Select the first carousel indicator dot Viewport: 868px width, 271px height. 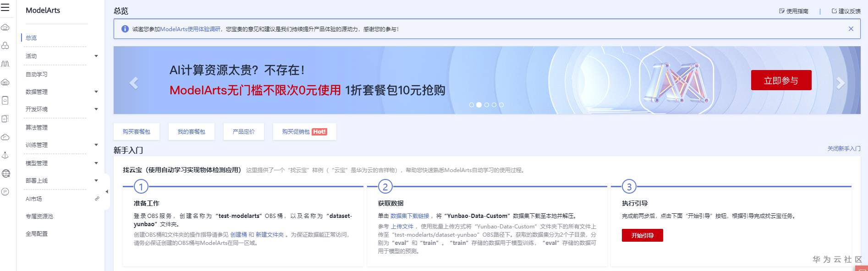click(472, 105)
